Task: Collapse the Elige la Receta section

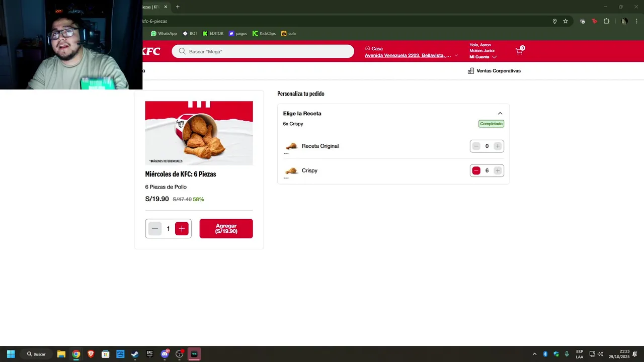Action: (500, 114)
